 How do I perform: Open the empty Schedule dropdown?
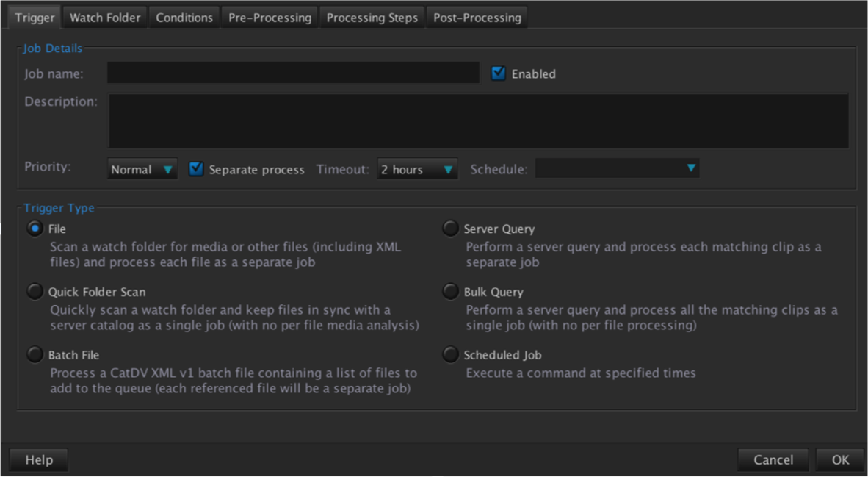tap(616, 169)
